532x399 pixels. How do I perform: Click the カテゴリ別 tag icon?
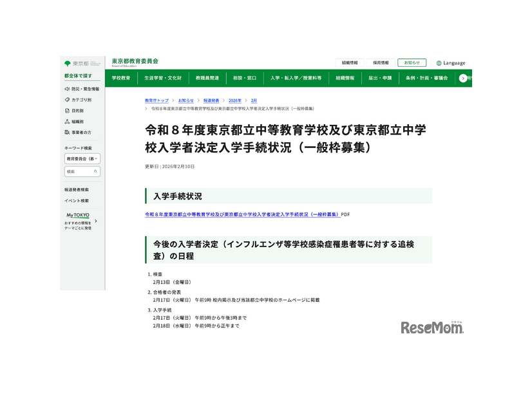[x=67, y=100]
